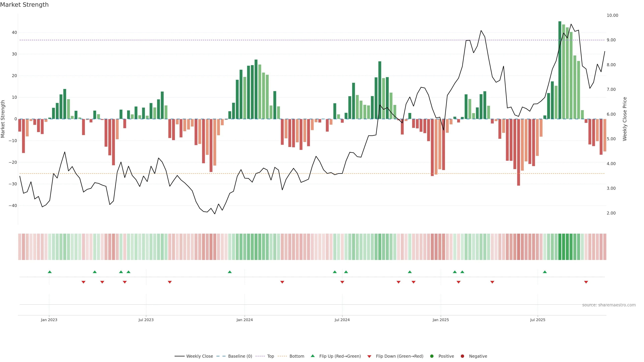Click the first flip-up triangle at Jan 2023

pos(50,272)
